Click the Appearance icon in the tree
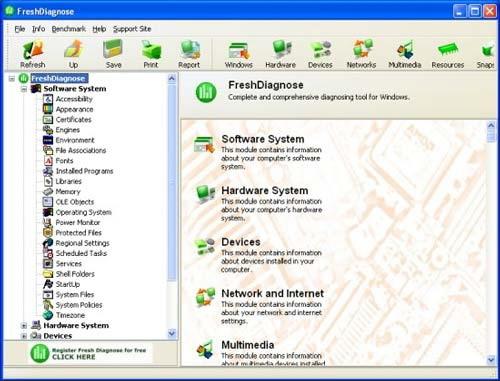 (48, 109)
